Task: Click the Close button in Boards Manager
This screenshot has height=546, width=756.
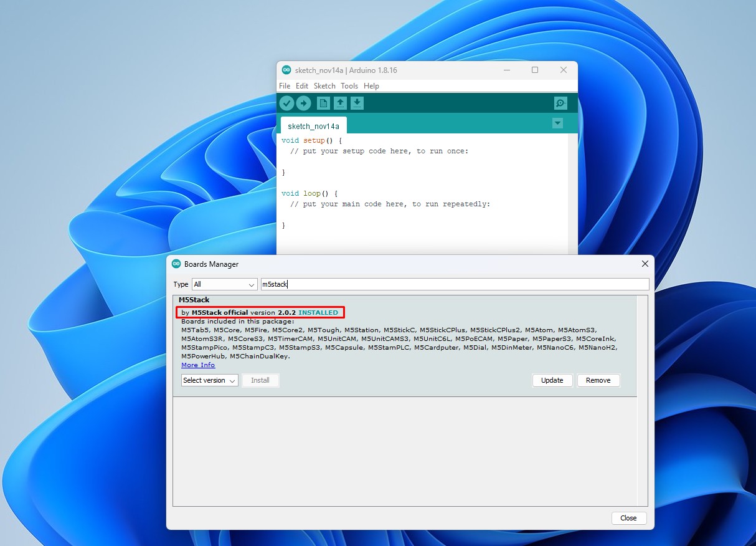Action: click(x=628, y=518)
